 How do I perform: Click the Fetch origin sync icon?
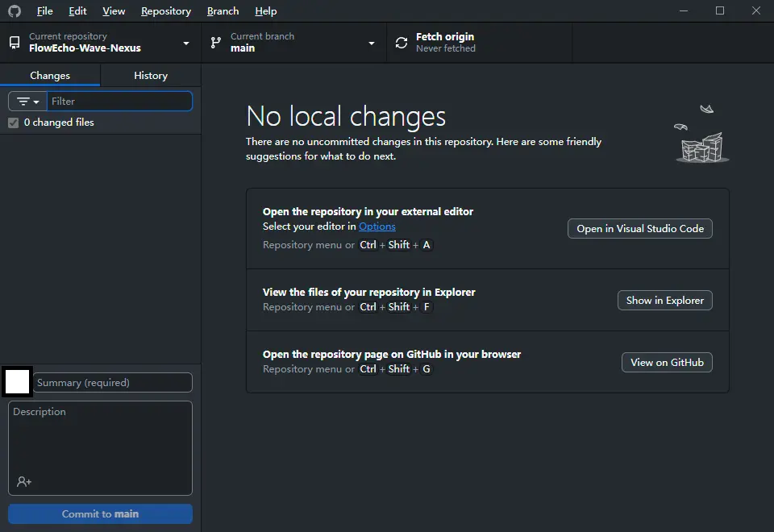(402, 43)
